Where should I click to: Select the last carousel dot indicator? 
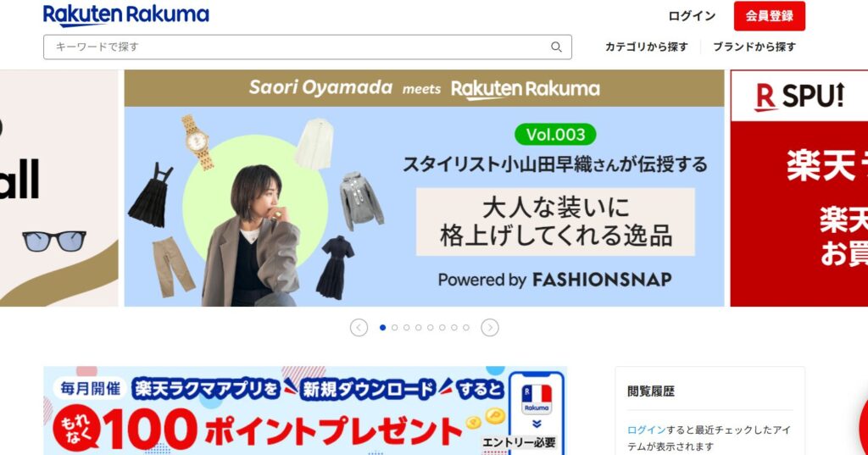466,328
